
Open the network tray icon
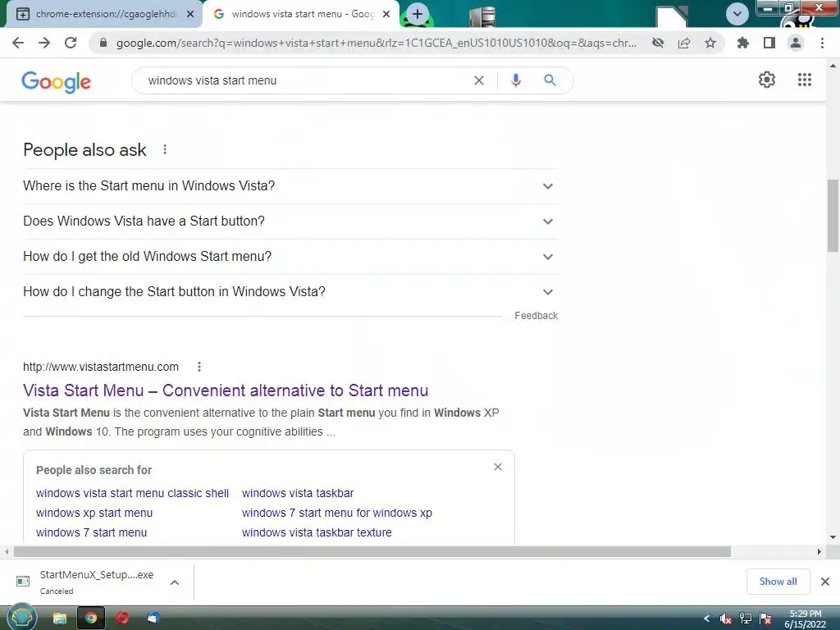[746, 619]
